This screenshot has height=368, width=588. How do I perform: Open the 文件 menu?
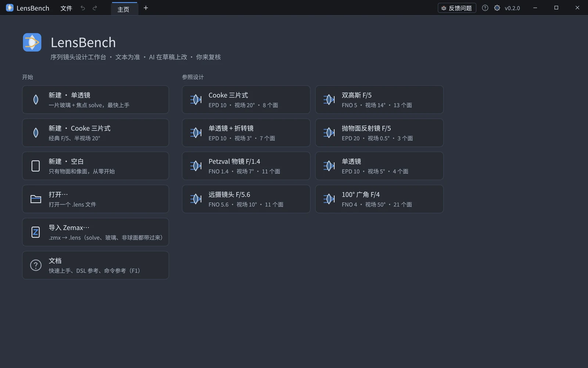pyautogui.click(x=66, y=8)
